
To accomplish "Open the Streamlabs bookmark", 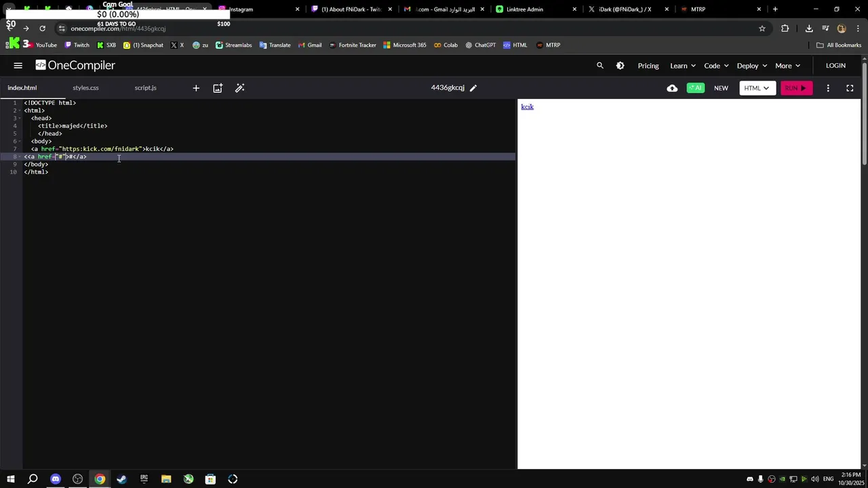I will (234, 45).
